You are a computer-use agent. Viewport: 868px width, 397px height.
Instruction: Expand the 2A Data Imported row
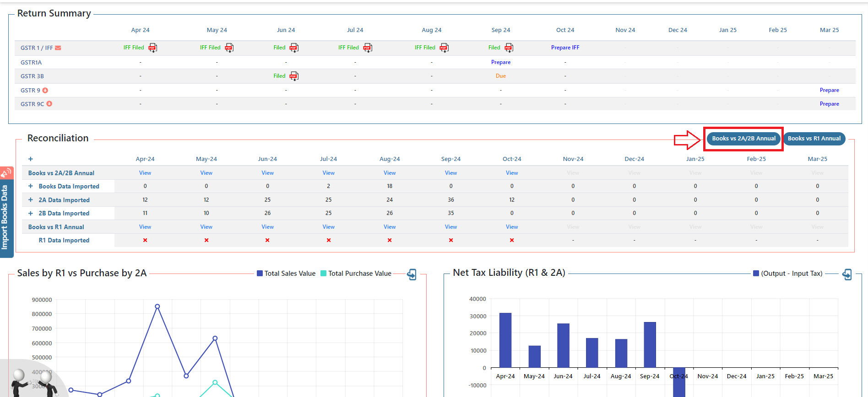point(31,200)
